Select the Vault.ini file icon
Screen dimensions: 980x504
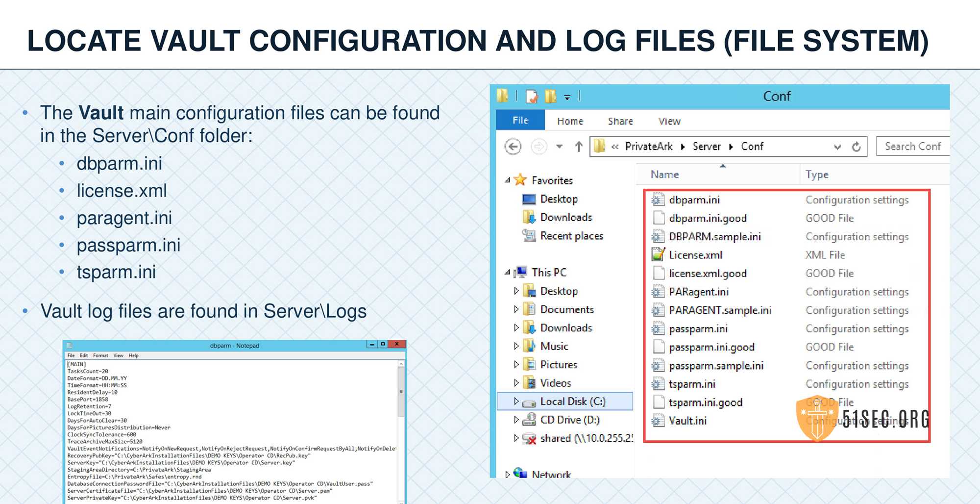point(658,421)
